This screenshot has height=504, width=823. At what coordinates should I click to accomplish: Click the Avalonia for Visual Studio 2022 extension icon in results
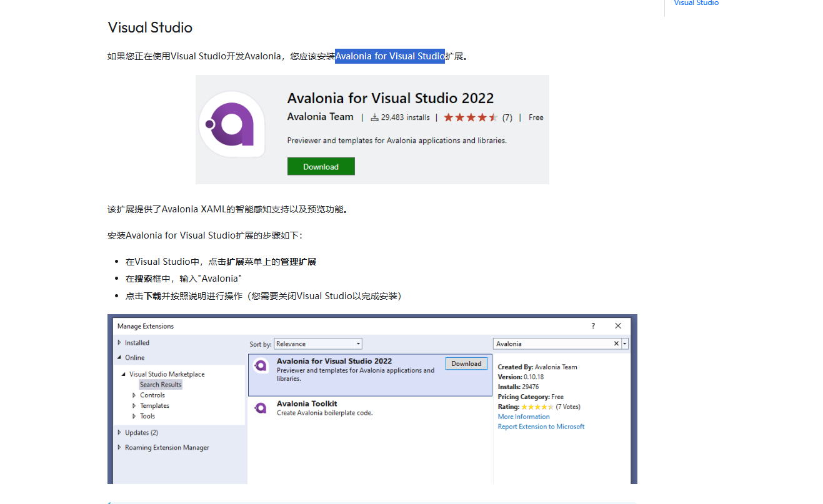point(261,365)
